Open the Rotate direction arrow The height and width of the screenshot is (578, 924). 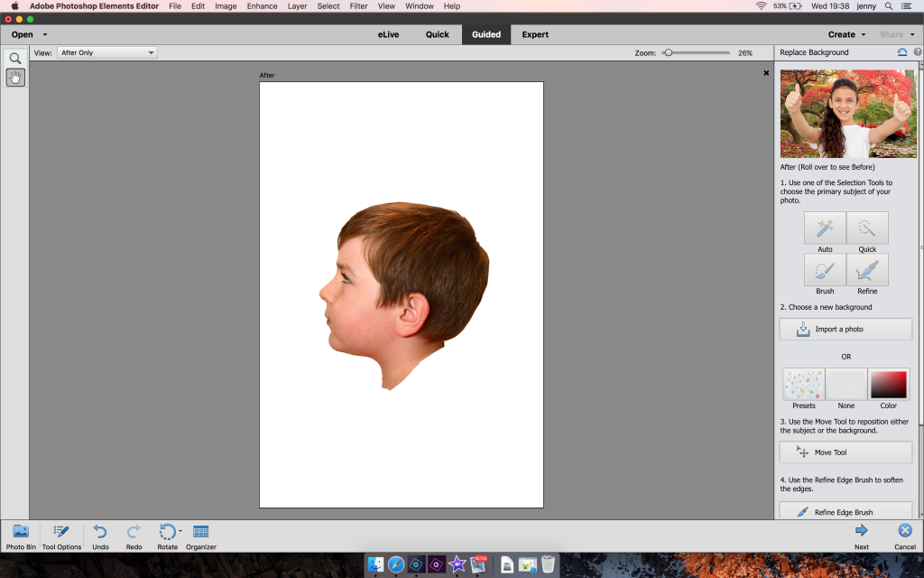(180, 531)
